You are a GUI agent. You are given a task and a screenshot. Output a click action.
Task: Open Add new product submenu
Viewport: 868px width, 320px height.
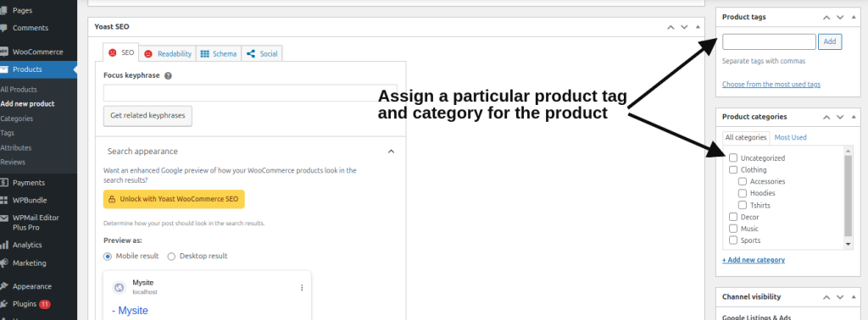pos(28,104)
